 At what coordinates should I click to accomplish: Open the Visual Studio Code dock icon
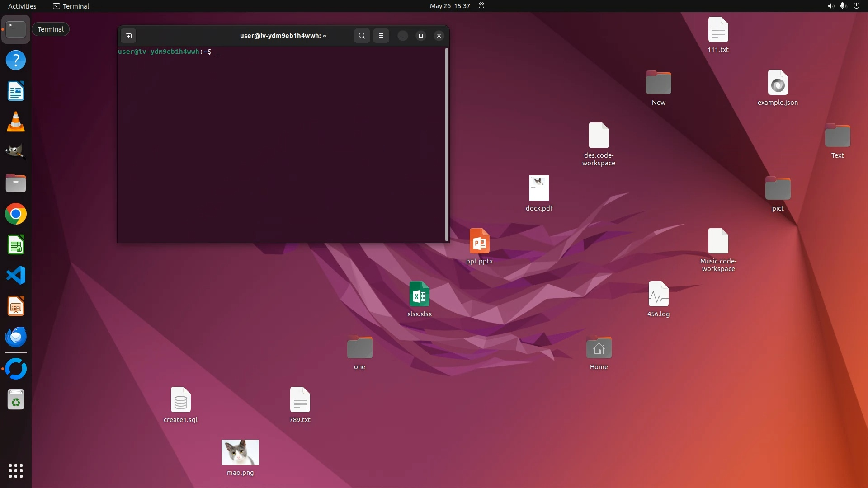click(x=16, y=276)
